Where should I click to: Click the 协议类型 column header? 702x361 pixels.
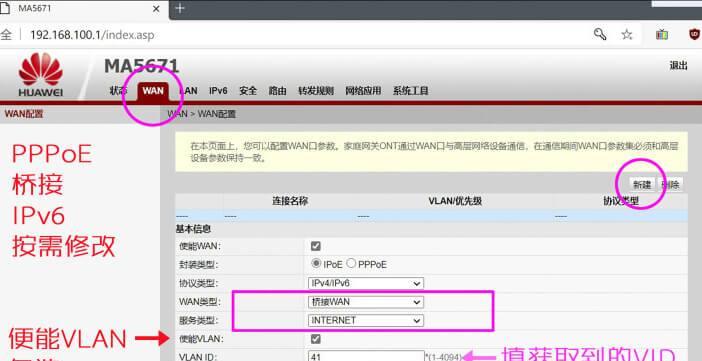point(621,201)
